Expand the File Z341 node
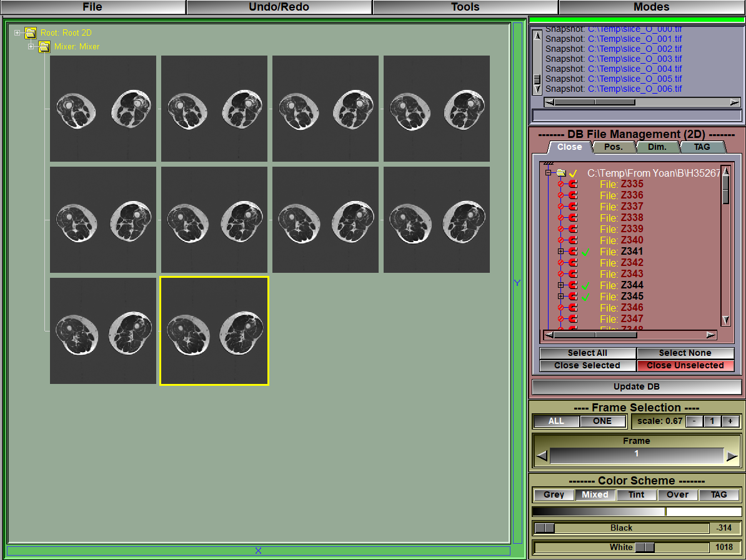The image size is (746, 560). pos(561,252)
